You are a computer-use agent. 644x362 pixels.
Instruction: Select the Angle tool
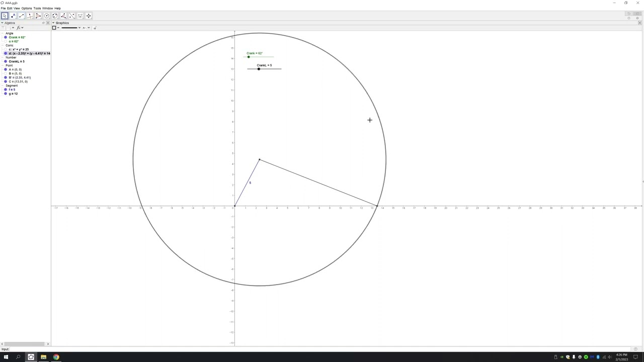pyautogui.click(x=63, y=16)
